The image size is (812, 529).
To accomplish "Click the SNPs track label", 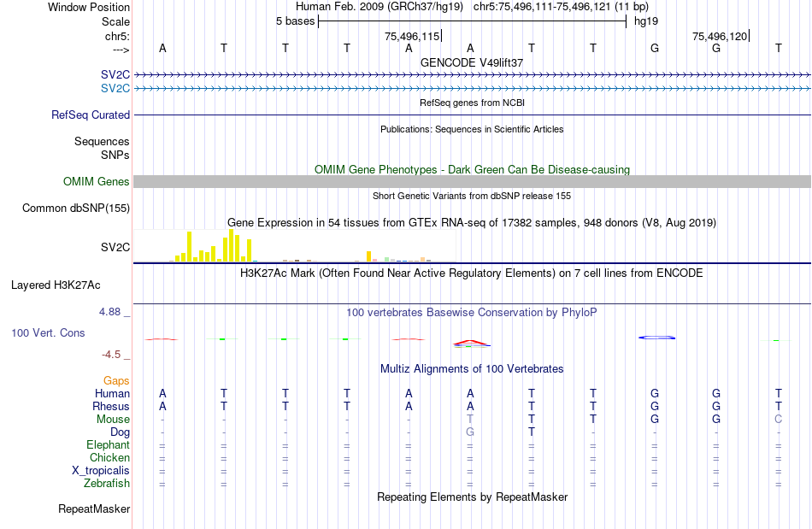I will [x=115, y=156].
